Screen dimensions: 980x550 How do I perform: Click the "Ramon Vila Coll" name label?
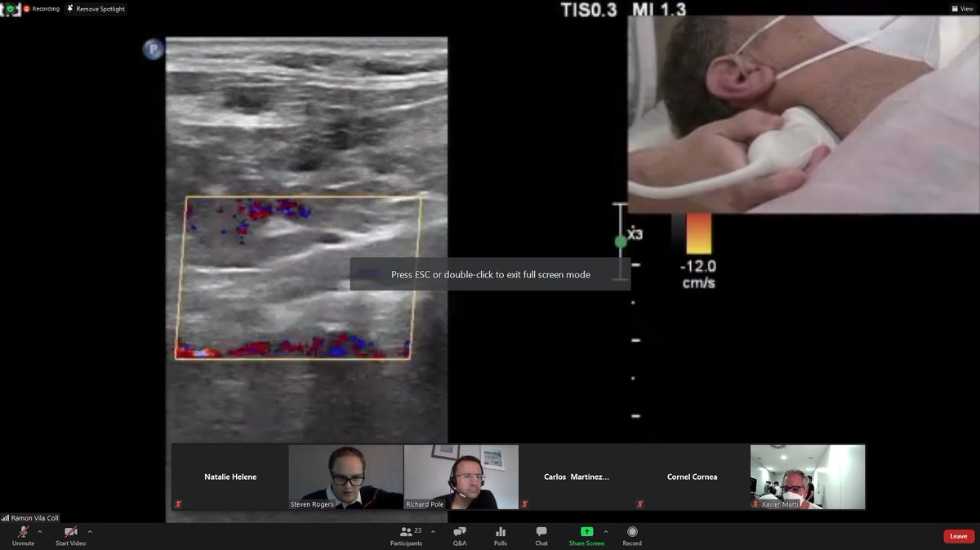[x=35, y=518]
